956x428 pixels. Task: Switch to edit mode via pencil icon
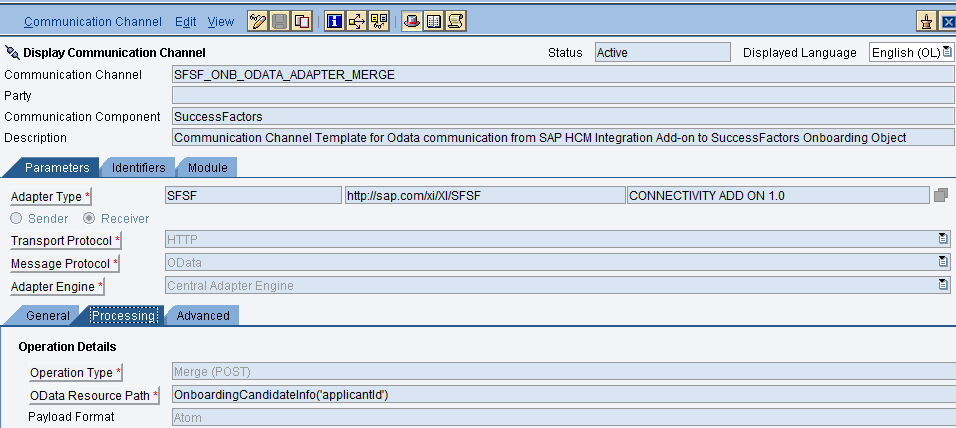point(257,22)
